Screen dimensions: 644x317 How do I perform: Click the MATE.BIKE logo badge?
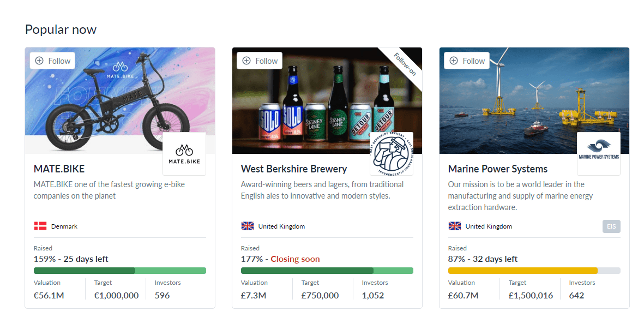point(184,154)
